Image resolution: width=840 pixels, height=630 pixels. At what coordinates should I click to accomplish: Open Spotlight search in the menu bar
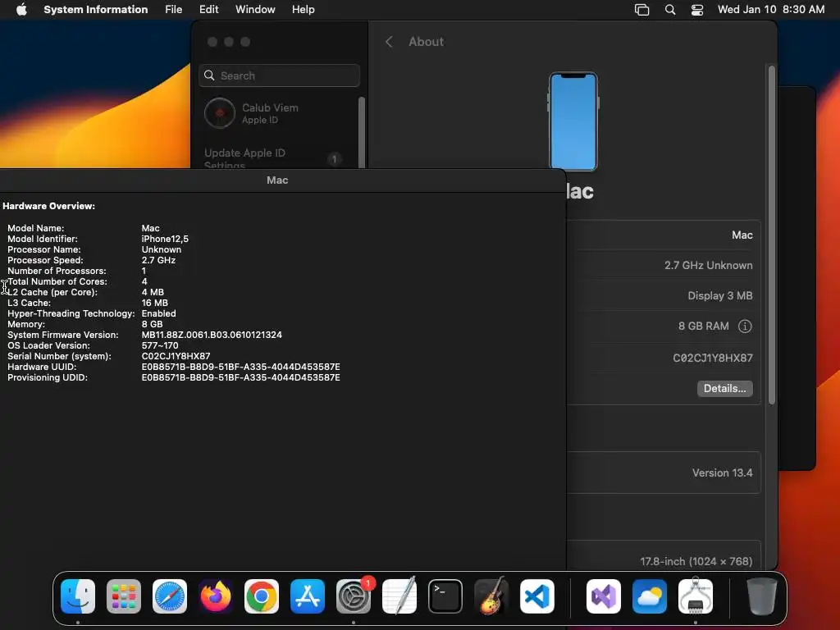[669, 9]
